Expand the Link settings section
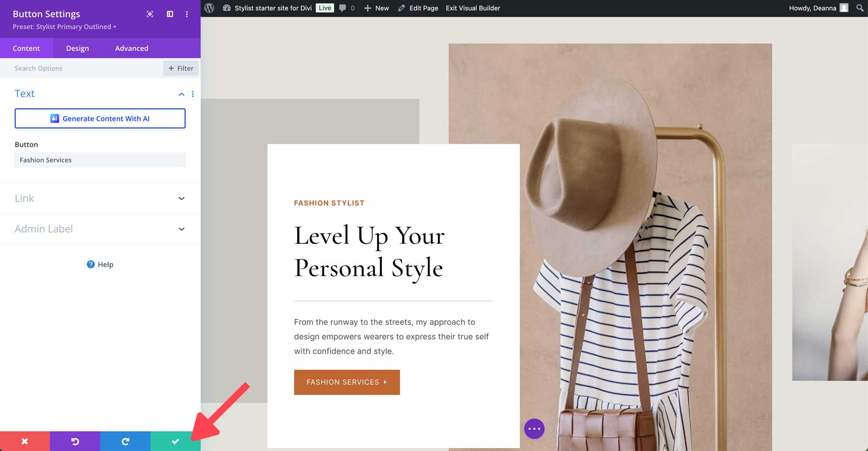This screenshot has width=868, height=451. click(100, 198)
